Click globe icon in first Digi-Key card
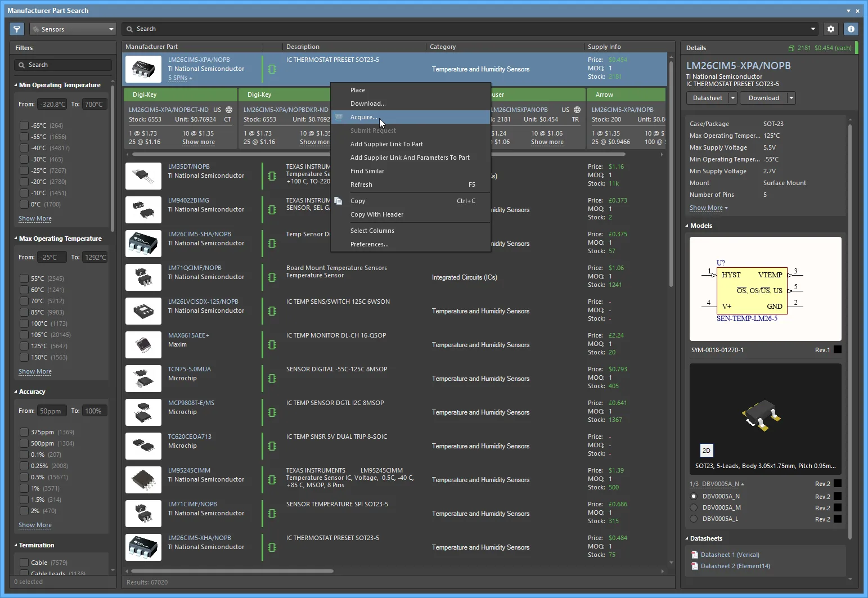 [x=229, y=110]
